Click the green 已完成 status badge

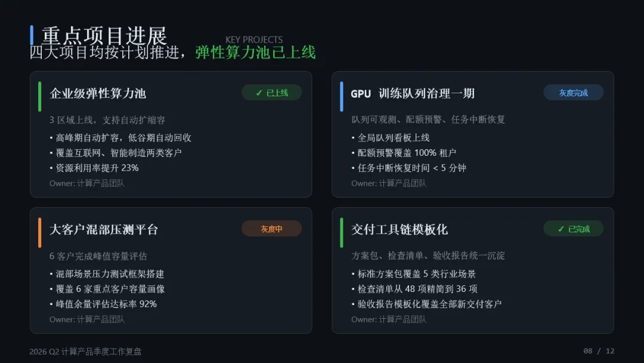coord(574,229)
